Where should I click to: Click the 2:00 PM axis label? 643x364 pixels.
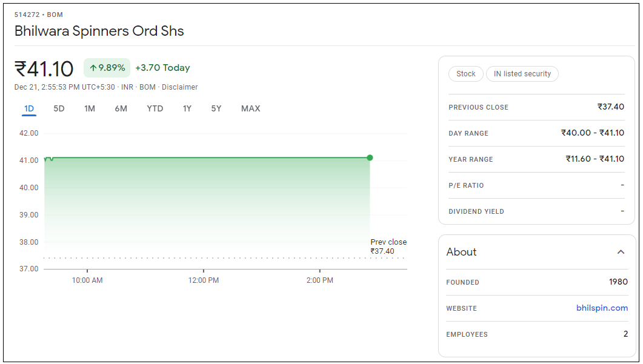(x=320, y=280)
